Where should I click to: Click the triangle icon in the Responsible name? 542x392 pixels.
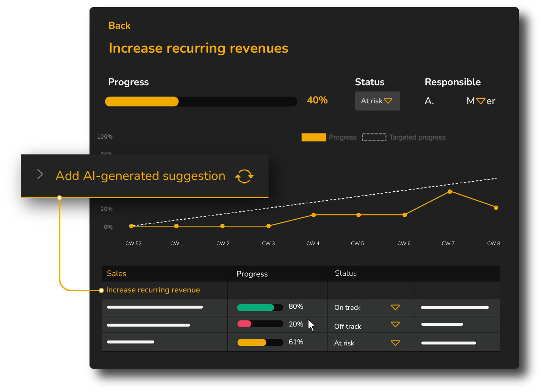coord(481,101)
